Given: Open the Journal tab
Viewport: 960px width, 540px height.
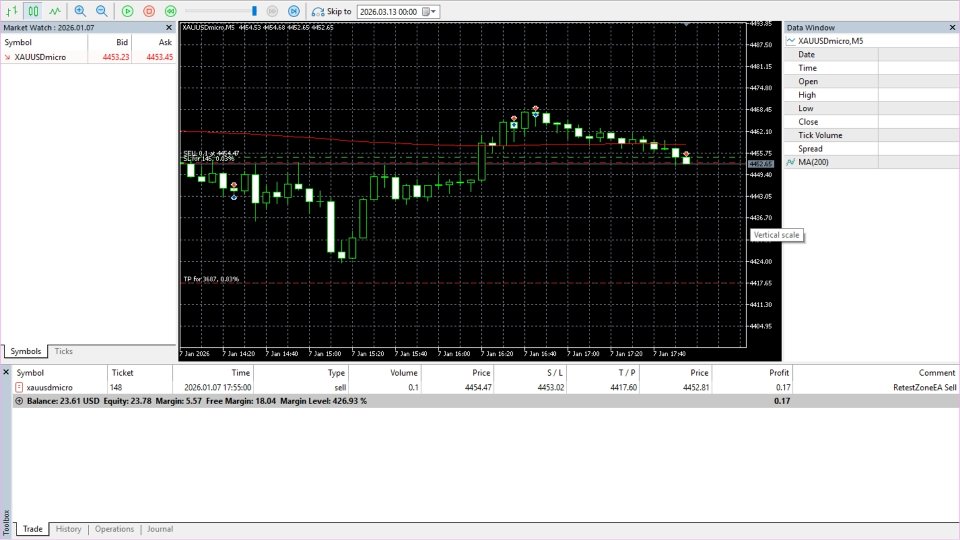Looking at the screenshot, I should [160, 529].
